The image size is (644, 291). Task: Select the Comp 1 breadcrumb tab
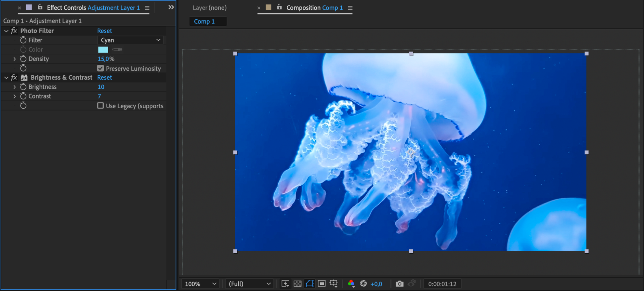[204, 22]
